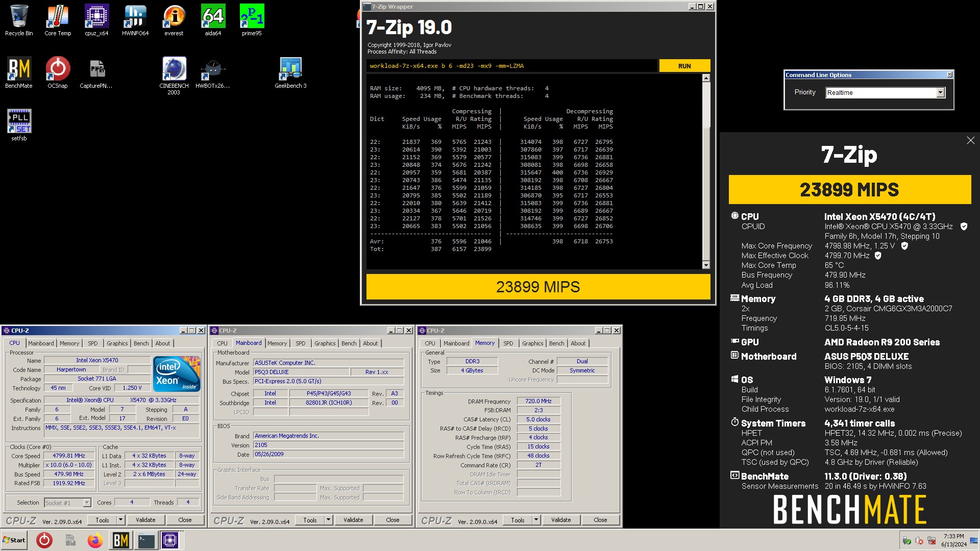The width and height of the screenshot is (980, 551).
Task: Click Tools button in first CPU-Z window
Action: click(x=102, y=520)
